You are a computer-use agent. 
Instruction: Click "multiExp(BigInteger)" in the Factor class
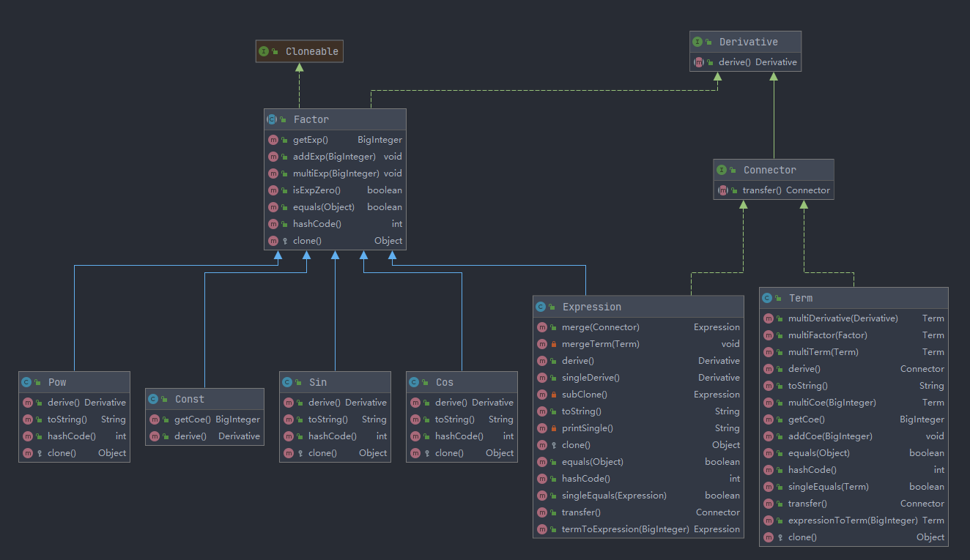point(336,173)
